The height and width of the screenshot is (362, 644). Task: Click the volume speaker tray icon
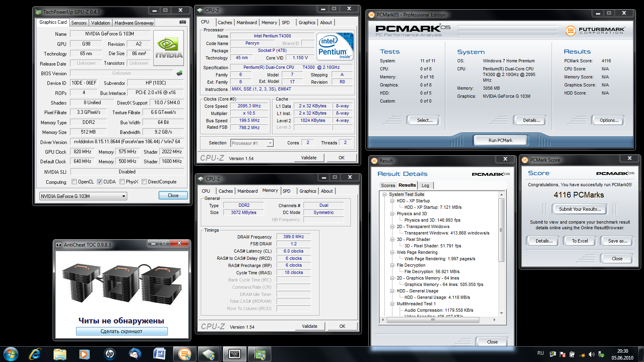click(x=591, y=354)
